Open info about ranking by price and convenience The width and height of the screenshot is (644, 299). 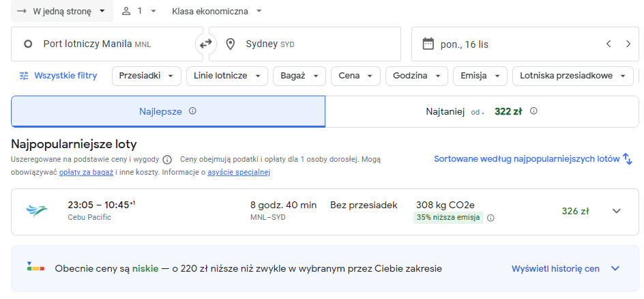click(167, 159)
